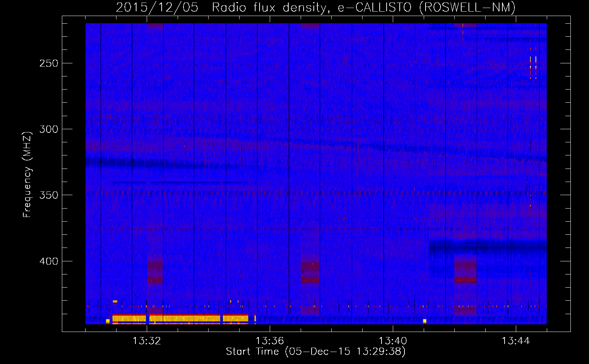Viewport: 589px width, 364px height.
Task: Click the 13:40 time tick label
Action: [x=393, y=341]
